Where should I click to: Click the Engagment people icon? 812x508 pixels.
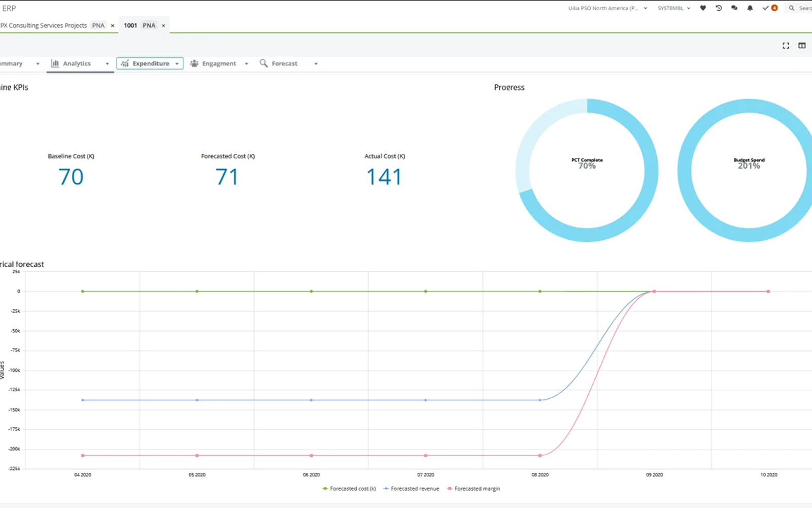[194, 63]
